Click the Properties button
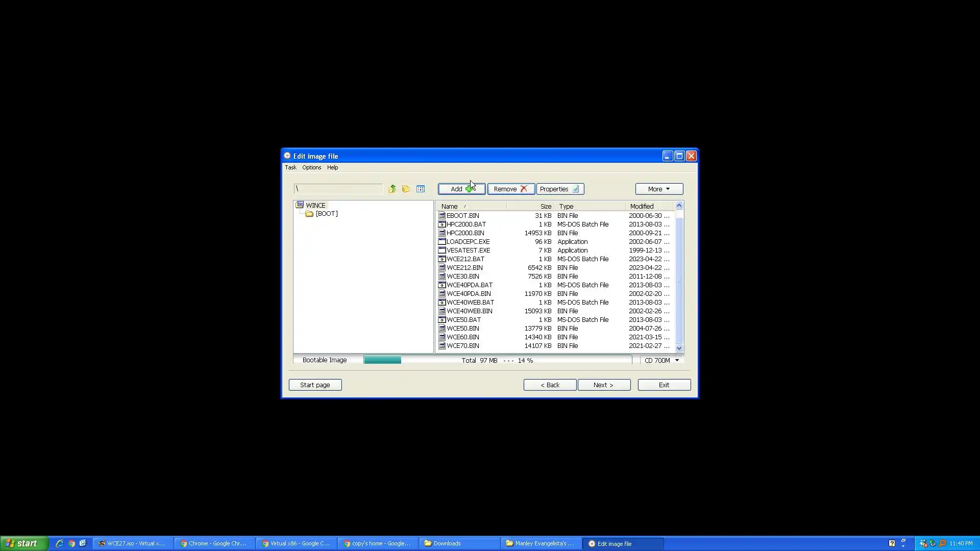Image resolution: width=980 pixels, height=551 pixels. [559, 189]
